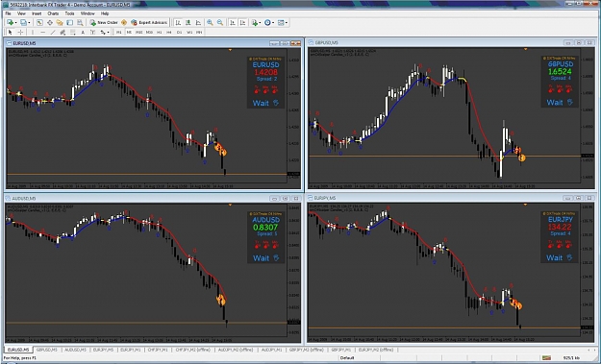Select the Equidistant Channel tool

tap(63, 32)
